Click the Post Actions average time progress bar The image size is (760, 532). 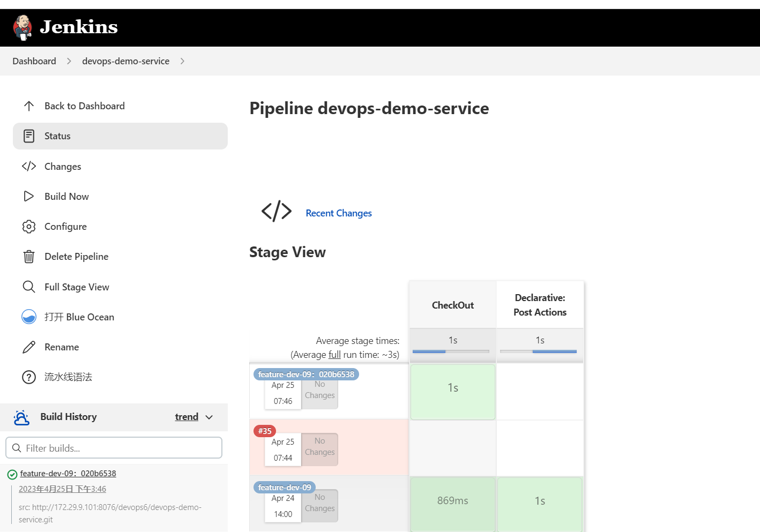click(538, 351)
